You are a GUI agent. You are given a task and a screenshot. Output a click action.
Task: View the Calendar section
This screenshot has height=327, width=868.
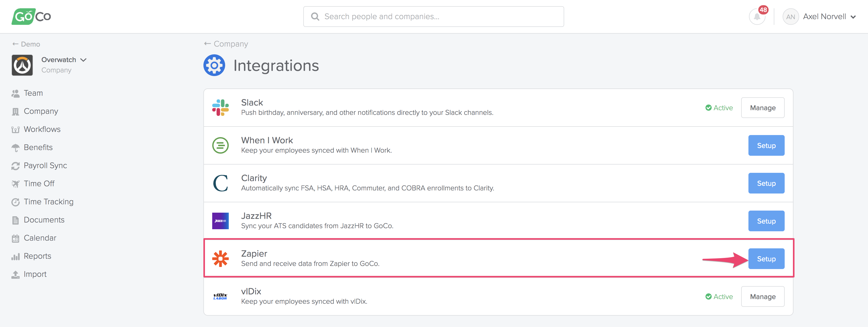pyautogui.click(x=40, y=238)
